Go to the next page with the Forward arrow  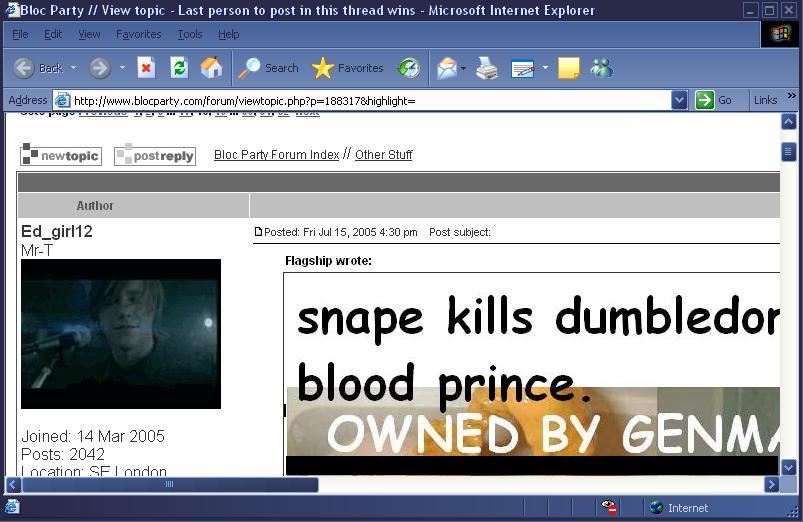pos(100,68)
